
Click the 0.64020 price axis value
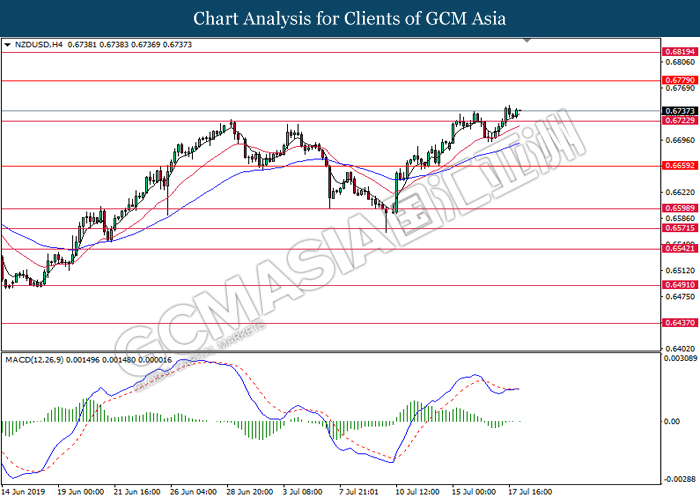coord(680,349)
